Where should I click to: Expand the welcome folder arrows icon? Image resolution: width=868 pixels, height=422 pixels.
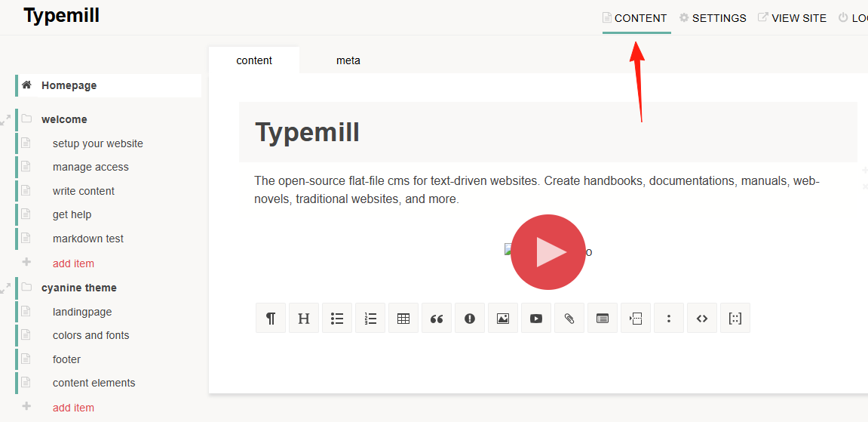(x=5, y=119)
